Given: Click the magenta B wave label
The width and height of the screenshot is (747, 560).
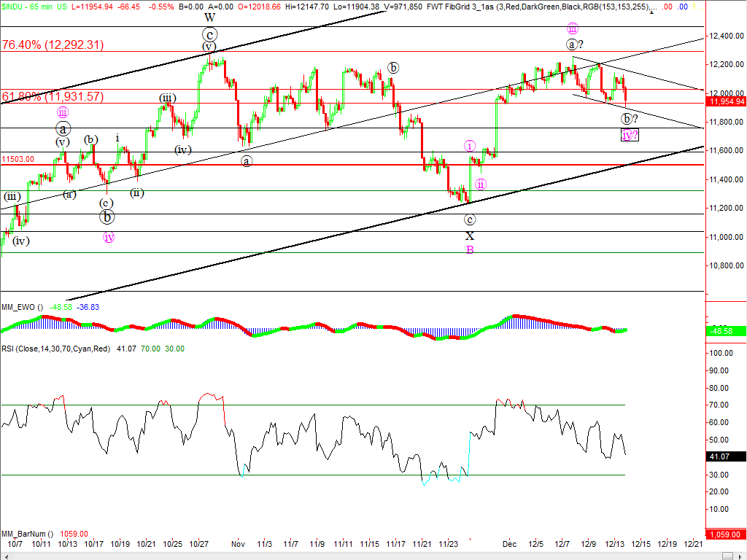Looking at the screenshot, I should click(470, 249).
